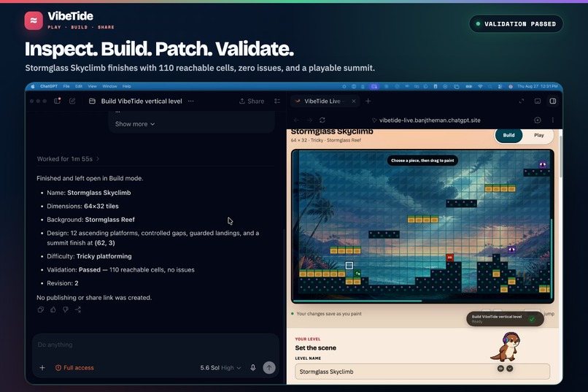Click the VALIDATION PASSED status badge
Screen dimensions: 588x392
tap(516, 23)
